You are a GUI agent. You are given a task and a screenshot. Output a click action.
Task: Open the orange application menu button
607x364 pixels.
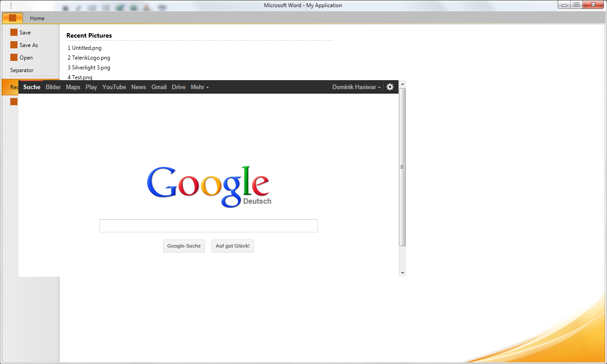13,18
